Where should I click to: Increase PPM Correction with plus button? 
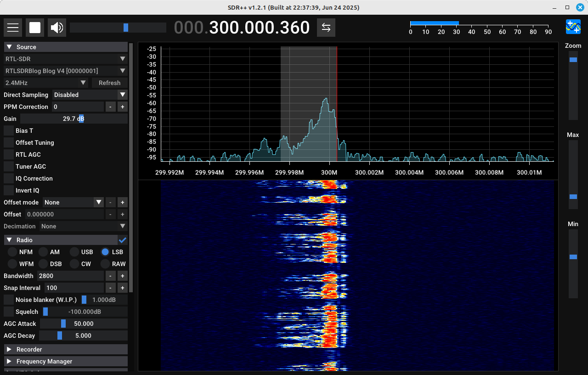[123, 107]
